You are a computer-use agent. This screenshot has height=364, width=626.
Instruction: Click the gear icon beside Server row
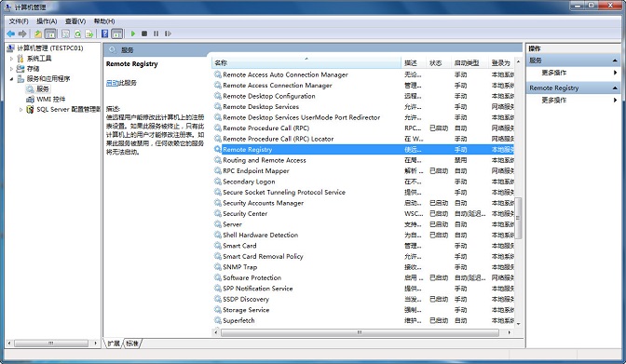point(218,224)
